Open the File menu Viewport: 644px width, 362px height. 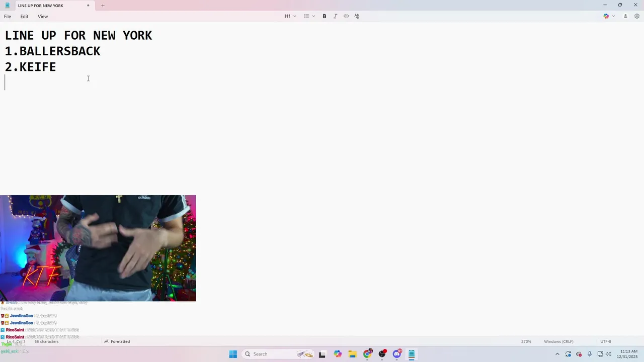tap(8, 17)
